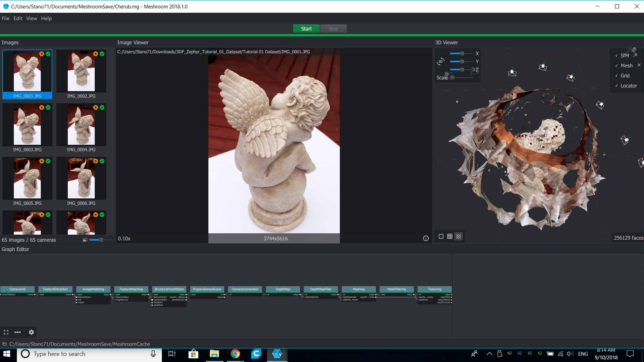Viewport: 644px width, 362px height.
Task: Unload the Mesh with its X button
Action: (639, 65)
